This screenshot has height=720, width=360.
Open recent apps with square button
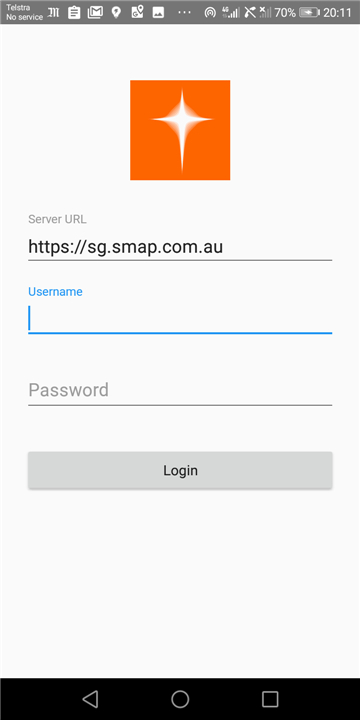[270, 699]
